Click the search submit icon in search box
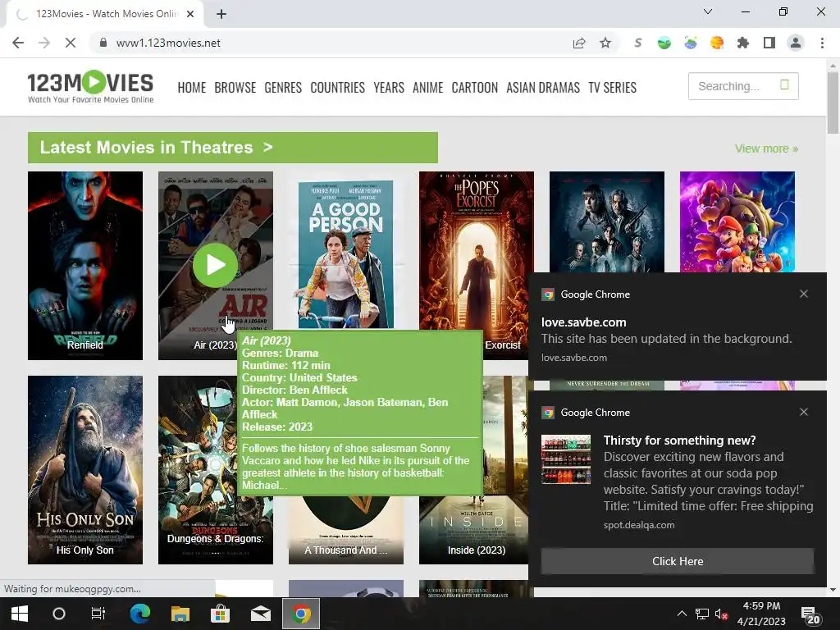Viewport: 840px width, 630px height. click(x=784, y=84)
